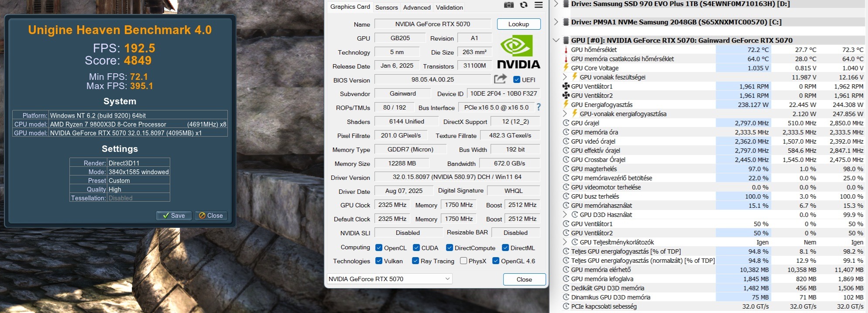
Task: Toggle the CUDA checkbox
Action: tap(416, 248)
